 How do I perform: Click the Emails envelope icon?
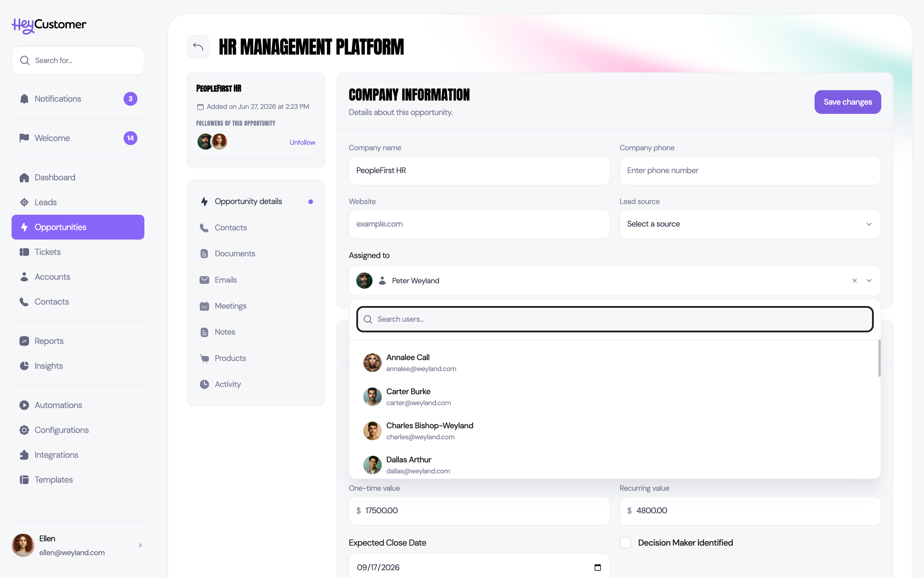(204, 280)
